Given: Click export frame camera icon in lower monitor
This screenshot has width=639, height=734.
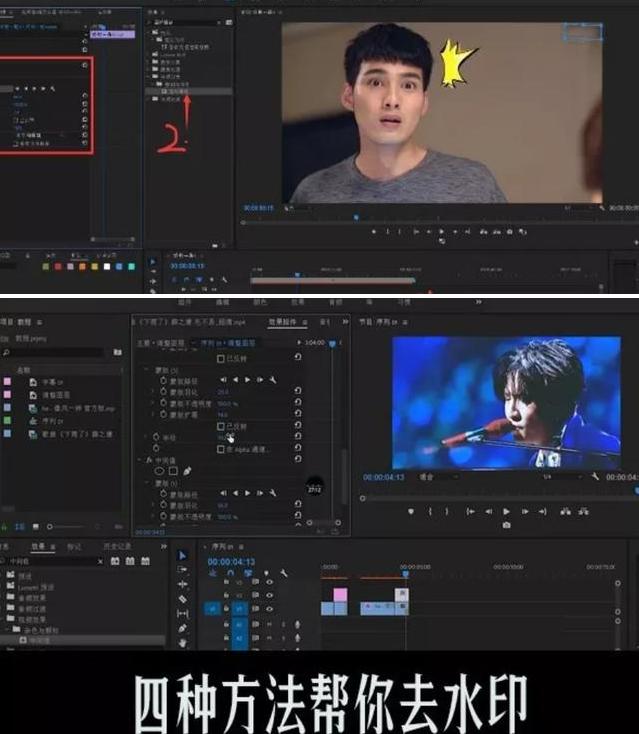Looking at the screenshot, I should (506, 526).
